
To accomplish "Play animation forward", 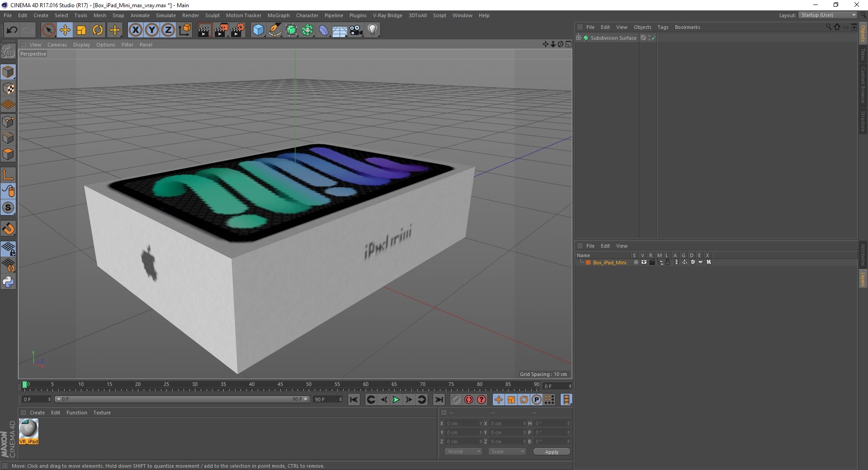I will pyautogui.click(x=396, y=399).
